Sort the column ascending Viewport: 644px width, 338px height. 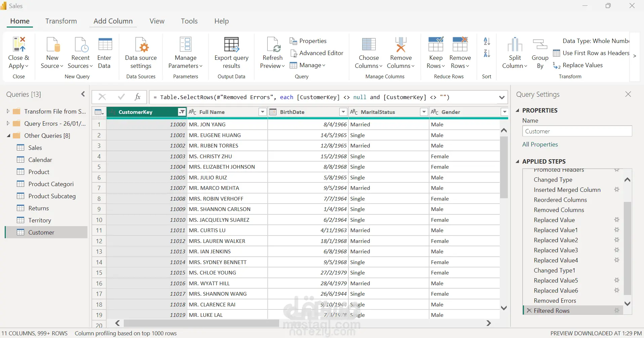point(487,41)
